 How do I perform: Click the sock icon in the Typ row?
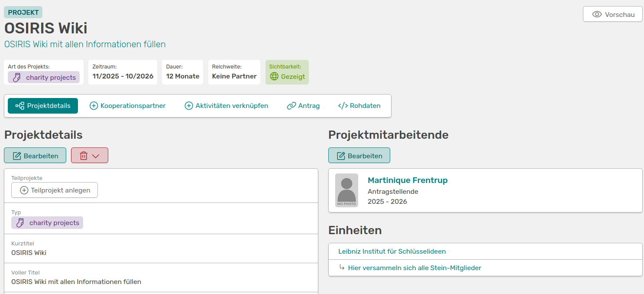(x=20, y=223)
